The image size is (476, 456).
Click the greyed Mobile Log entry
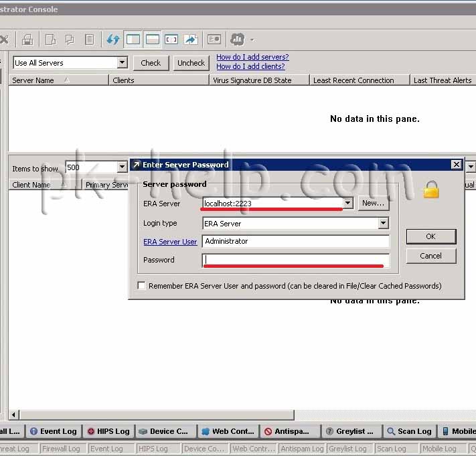pyautogui.click(x=443, y=449)
